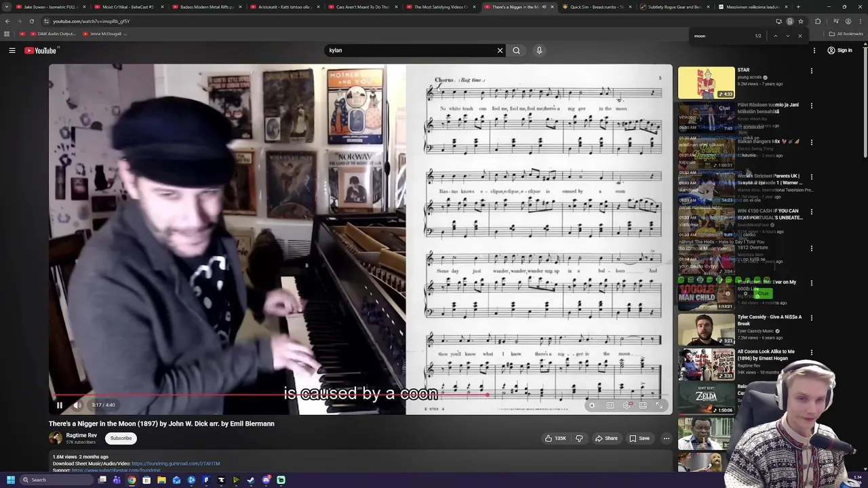
Task: Open options for All Coons Look Alike video
Action: [x=812, y=354]
